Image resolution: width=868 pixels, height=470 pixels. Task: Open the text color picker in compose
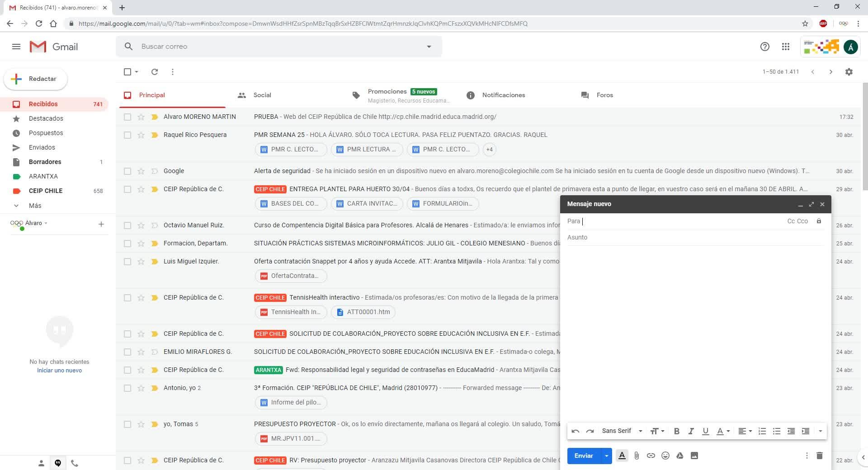(722, 431)
